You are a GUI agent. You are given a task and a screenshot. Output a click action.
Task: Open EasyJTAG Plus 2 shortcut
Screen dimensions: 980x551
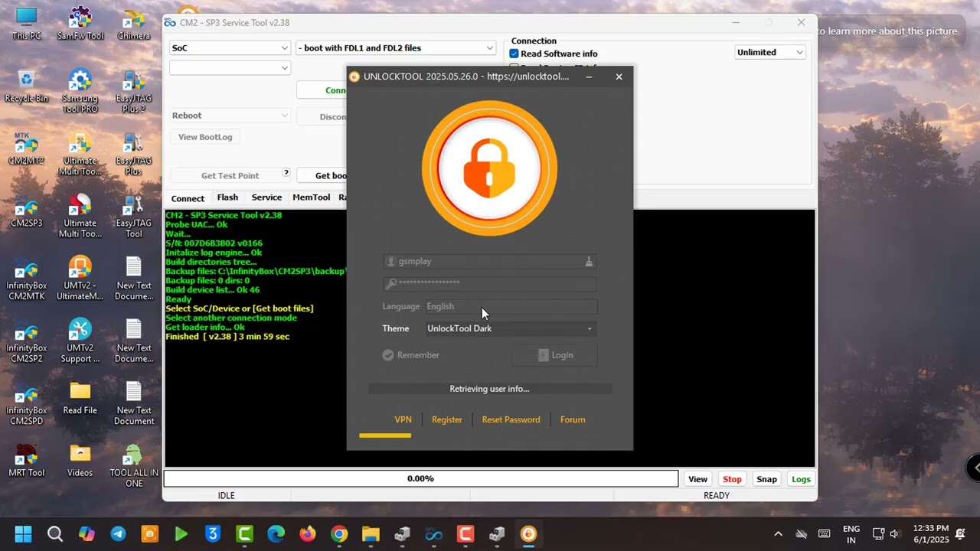click(x=134, y=90)
